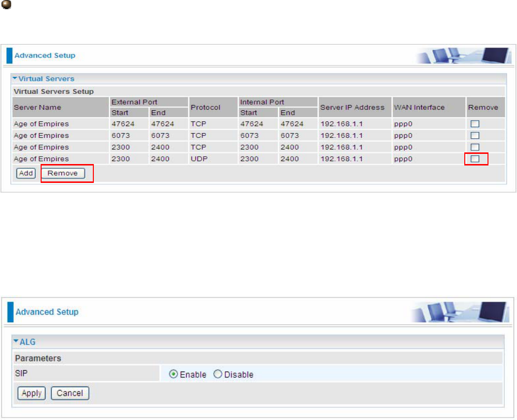Click the Remove button below the table

tap(63, 173)
